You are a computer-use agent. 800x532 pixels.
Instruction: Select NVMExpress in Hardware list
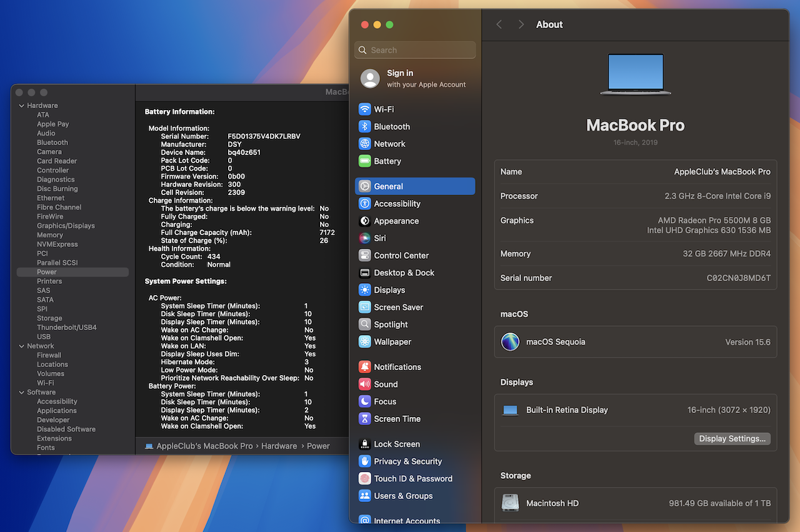pyautogui.click(x=57, y=244)
